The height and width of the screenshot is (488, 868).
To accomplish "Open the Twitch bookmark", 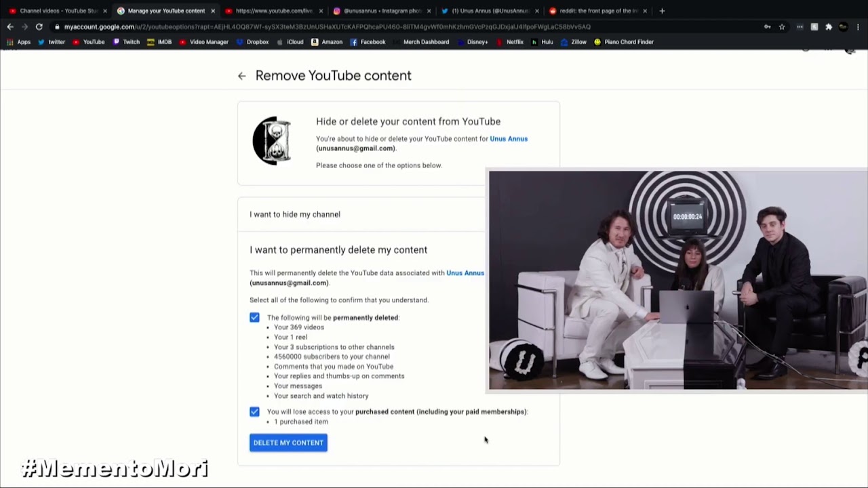I will [126, 42].
